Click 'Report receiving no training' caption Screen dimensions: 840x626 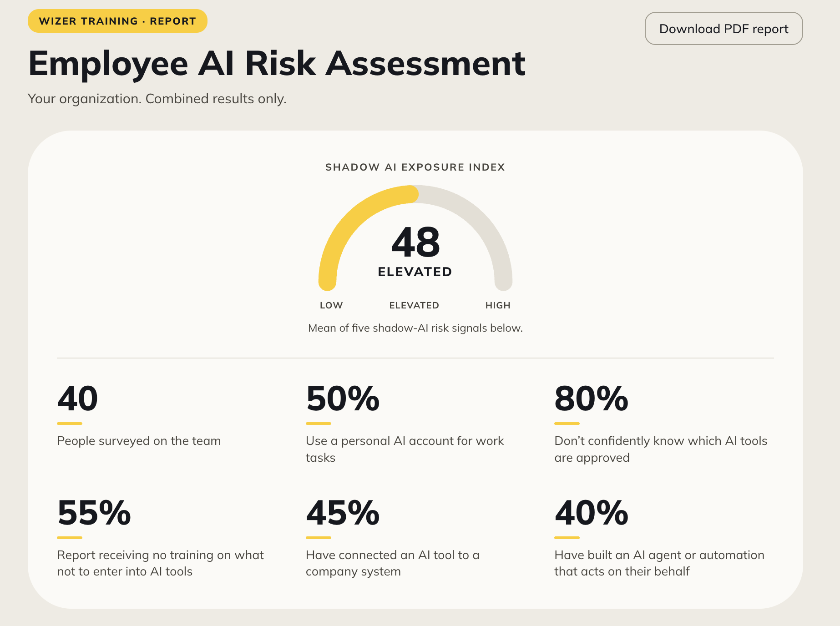point(160,563)
